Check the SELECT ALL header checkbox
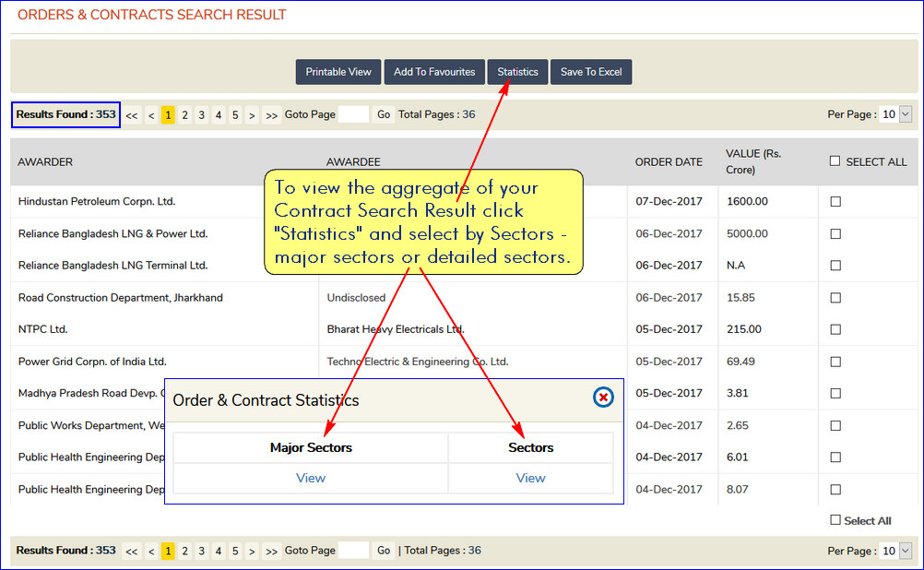 point(835,161)
